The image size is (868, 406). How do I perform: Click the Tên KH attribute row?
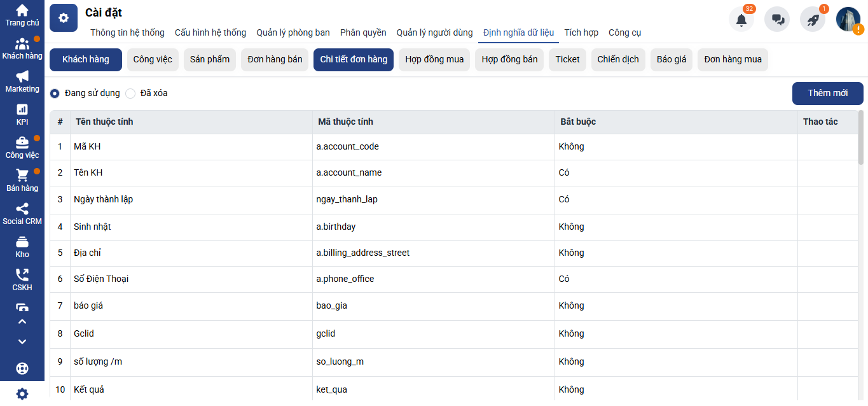191,172
